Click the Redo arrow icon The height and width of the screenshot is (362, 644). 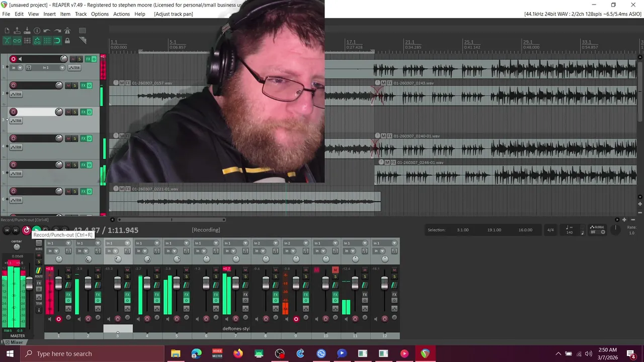click(x=57, y=31)
